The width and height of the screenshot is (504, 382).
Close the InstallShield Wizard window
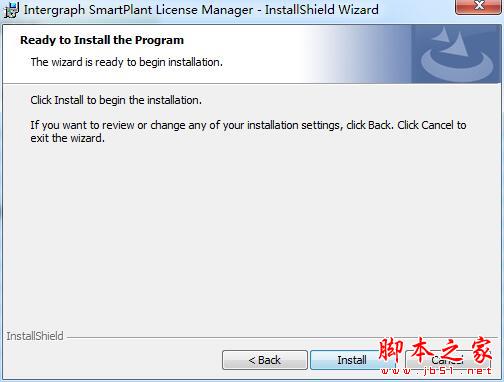tap(479, 6)
